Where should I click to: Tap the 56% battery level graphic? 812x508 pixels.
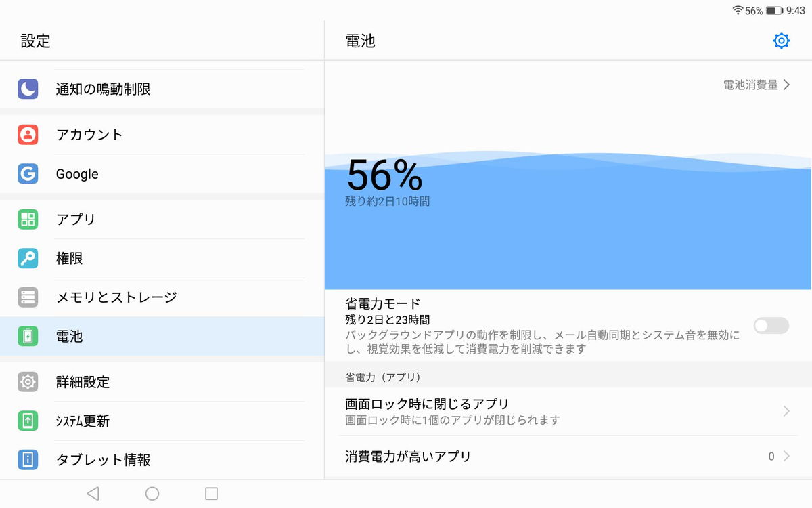(384, 176)
